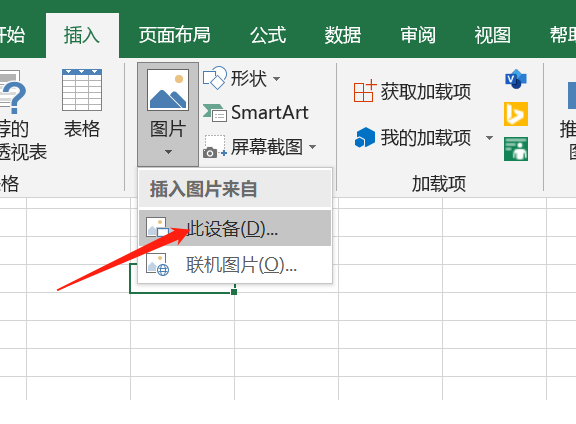Click the 获取加载项 store icon
Viewport: 576px width, 424px height.
coord(365,90)
